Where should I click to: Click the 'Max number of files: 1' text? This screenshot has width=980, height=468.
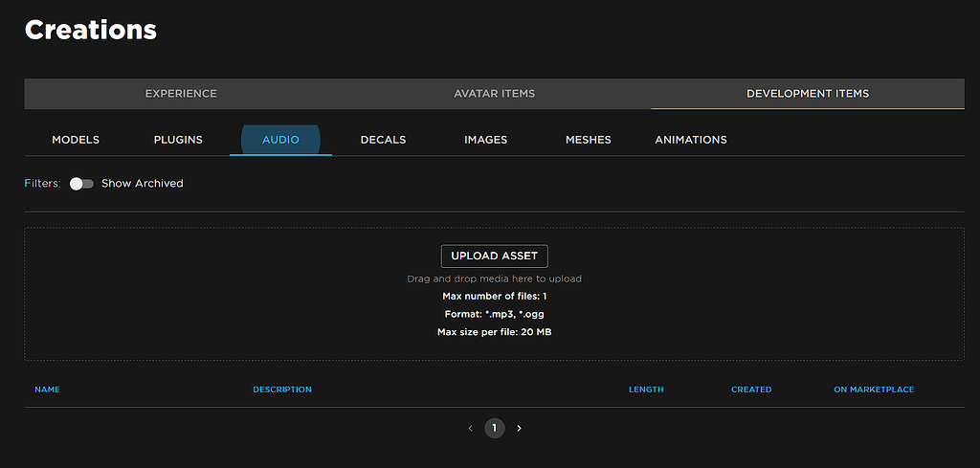coord(495,296)
